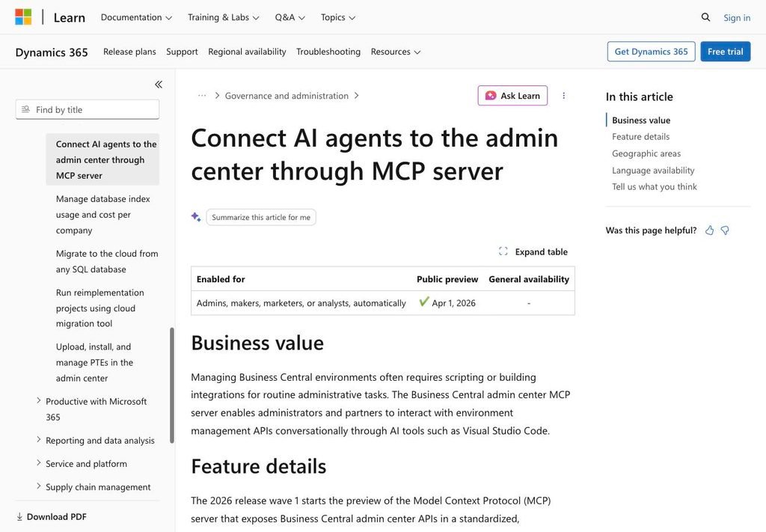Expand Reporting and data analysis node
The height and width of the screenshot is (532, 766).
[39, 440]
